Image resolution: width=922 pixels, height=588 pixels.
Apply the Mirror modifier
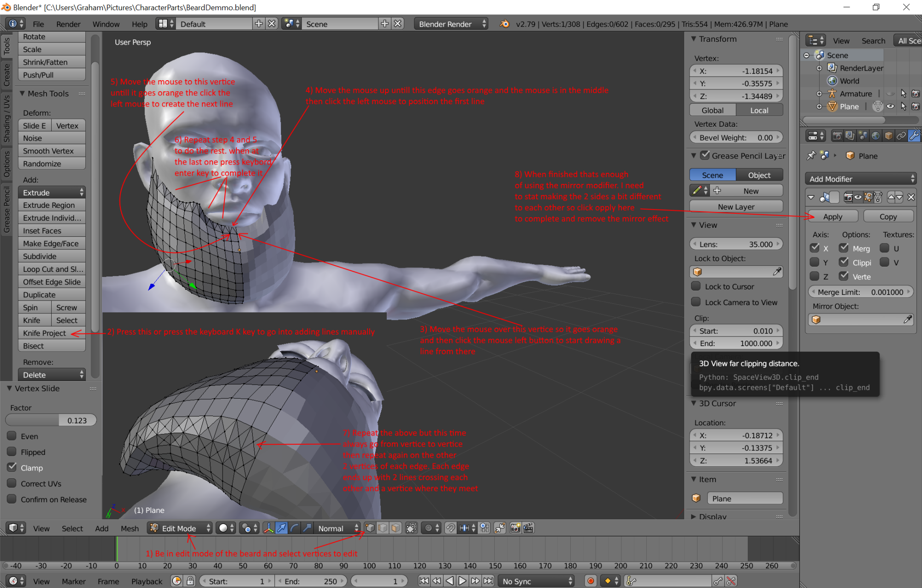tap(833, 216)
